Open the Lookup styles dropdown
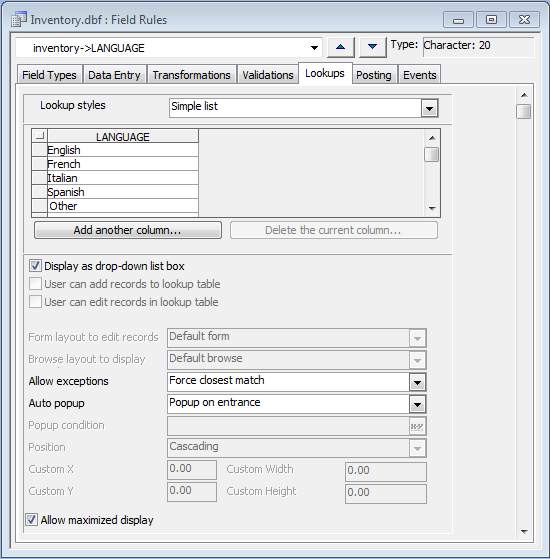550x559 pixels. 430,108
